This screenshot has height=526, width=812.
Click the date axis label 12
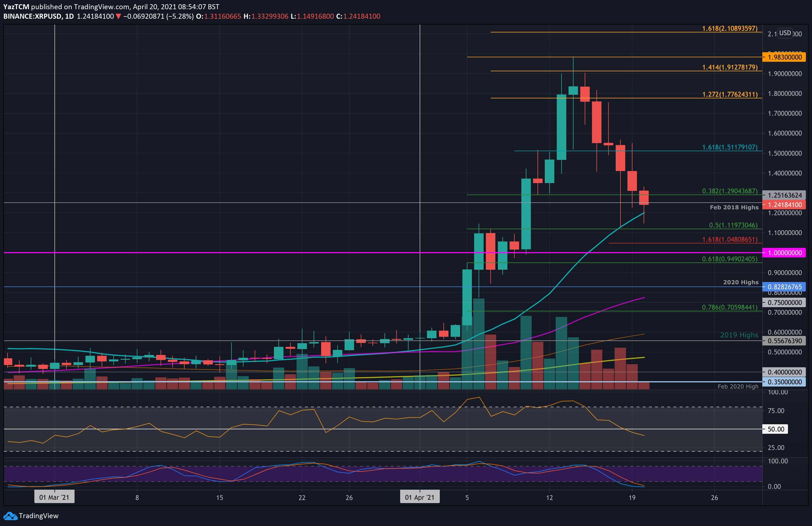549,498
